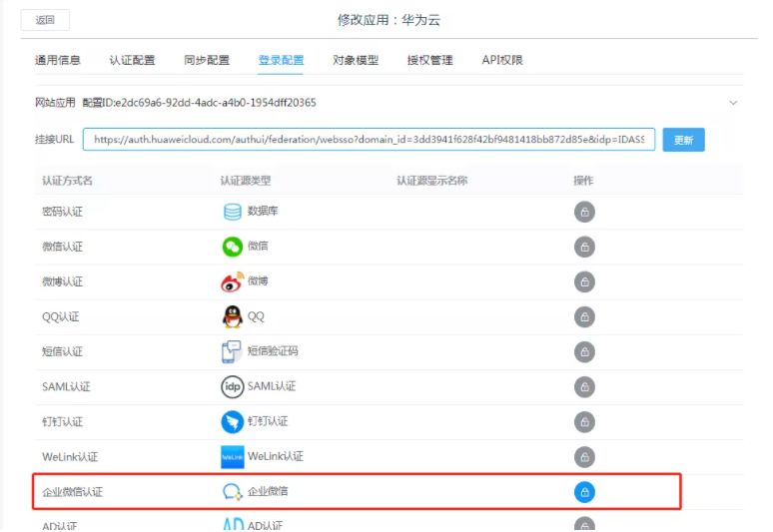Click the 认证源类型 column header
The width and height of the screenshot is (773, 532).
tap(246, 181)
